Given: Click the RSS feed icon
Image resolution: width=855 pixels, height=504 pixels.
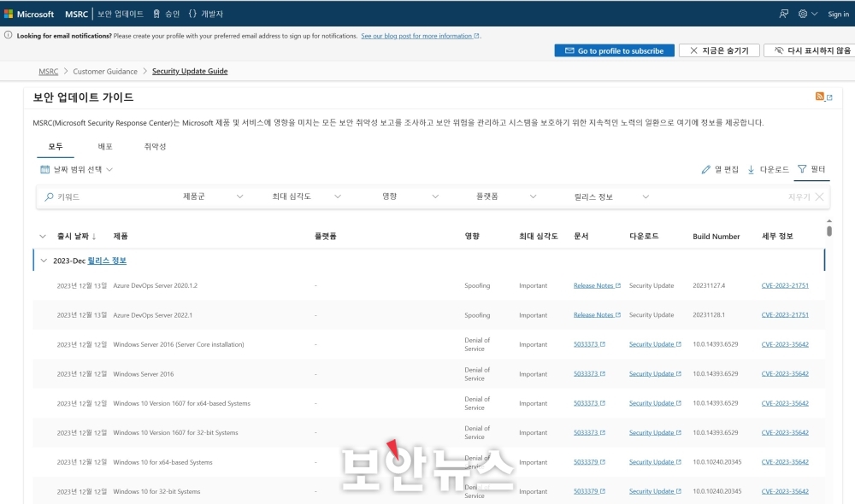Looking at the screenshot, I should [x=820, y=97].
